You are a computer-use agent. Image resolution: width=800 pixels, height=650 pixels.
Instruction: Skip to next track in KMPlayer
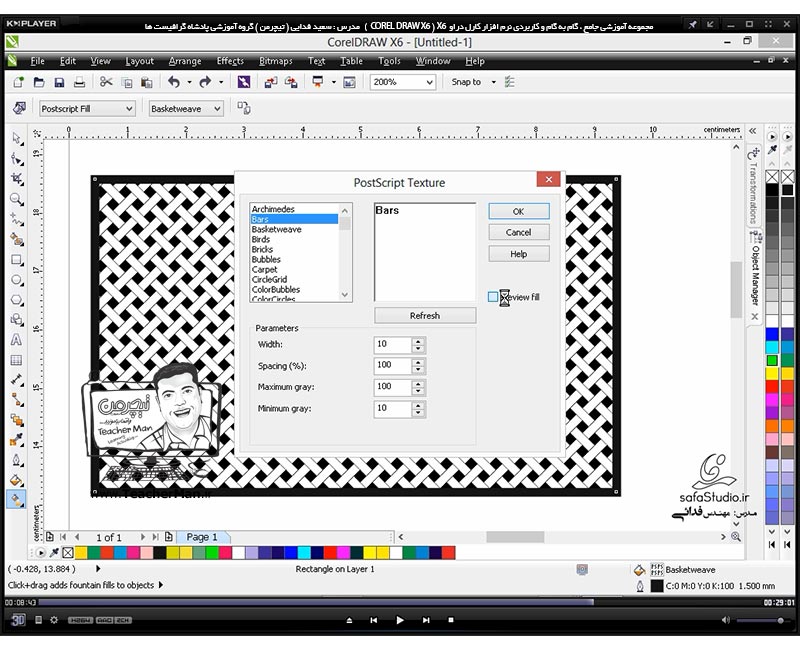426,620
